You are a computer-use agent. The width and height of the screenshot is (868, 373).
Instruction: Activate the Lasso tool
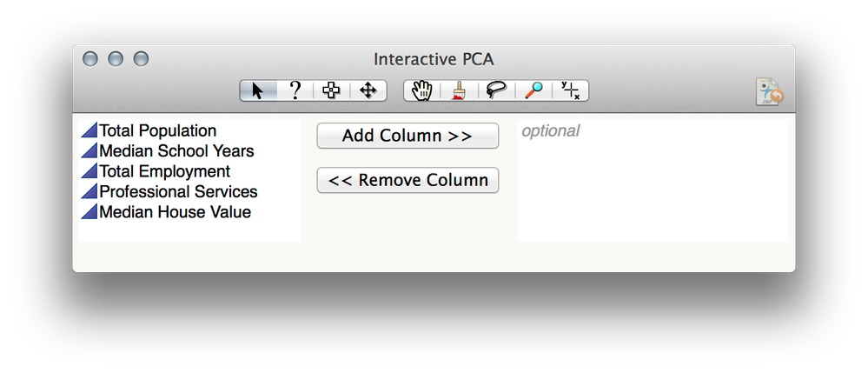tap(496, 90)
